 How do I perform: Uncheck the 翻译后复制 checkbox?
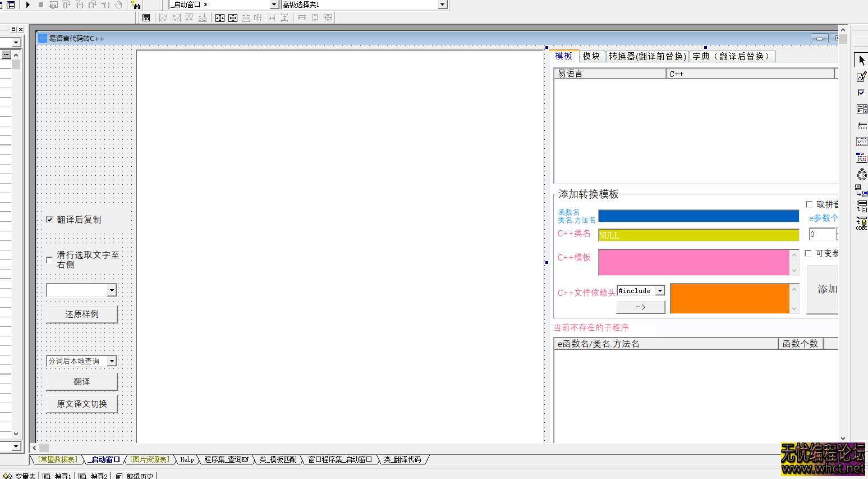click(49, 220)
